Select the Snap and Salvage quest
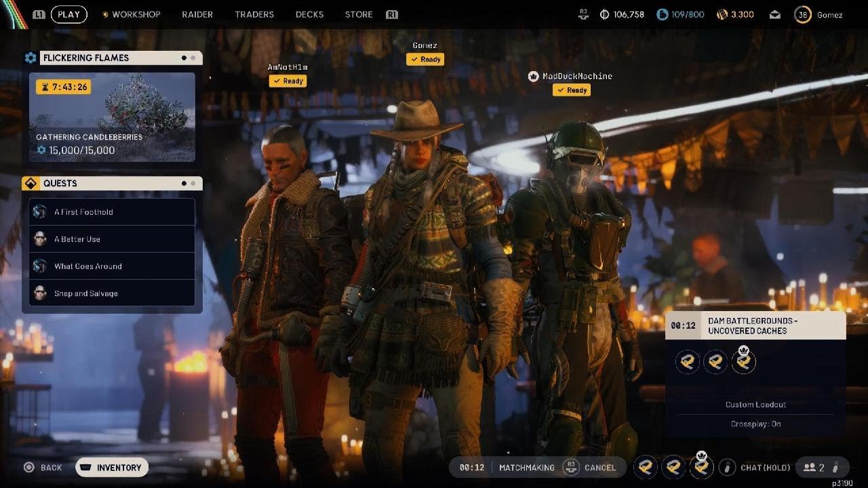The width and height of the screenshot is (868, 488). coord(112,293)
